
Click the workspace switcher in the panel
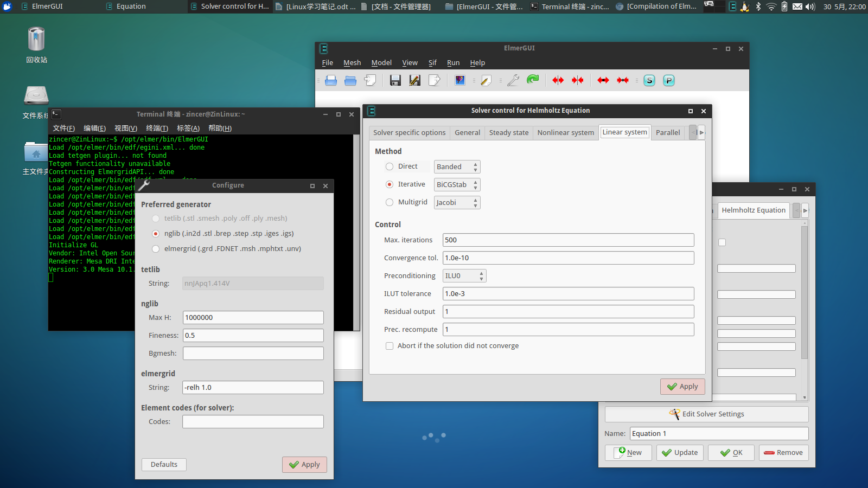tap(714, 7)
